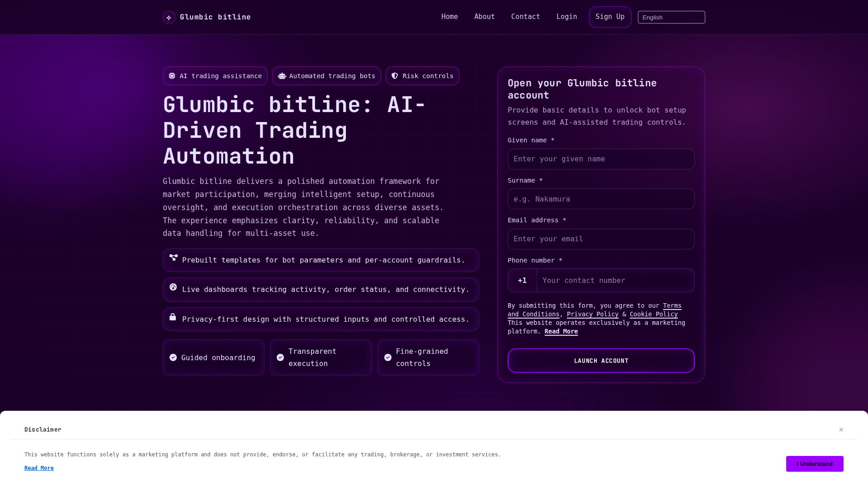Click the AI trading assistance chip icon
Screen dimensions: 868x488
pos(172,76)
